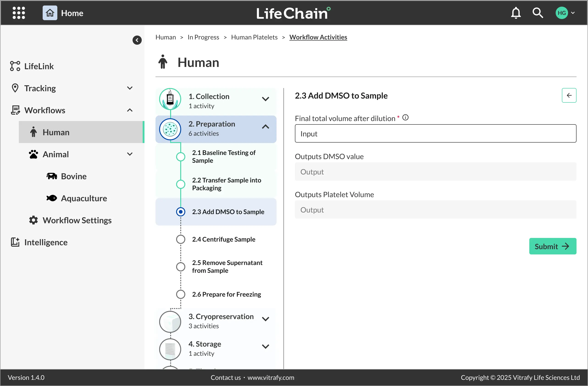Click the Intelligence chart icon
Screen dimensions: 588x386
(x=15, y=242)
